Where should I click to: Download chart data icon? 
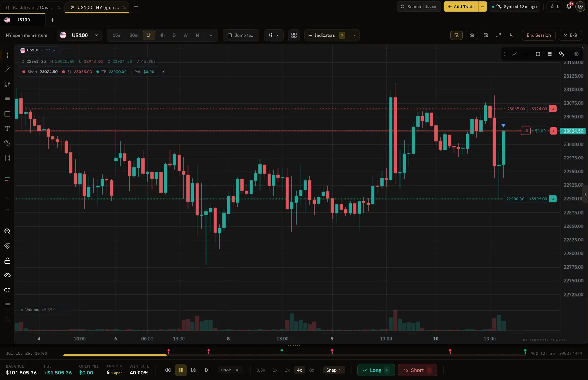pos(511,35)
